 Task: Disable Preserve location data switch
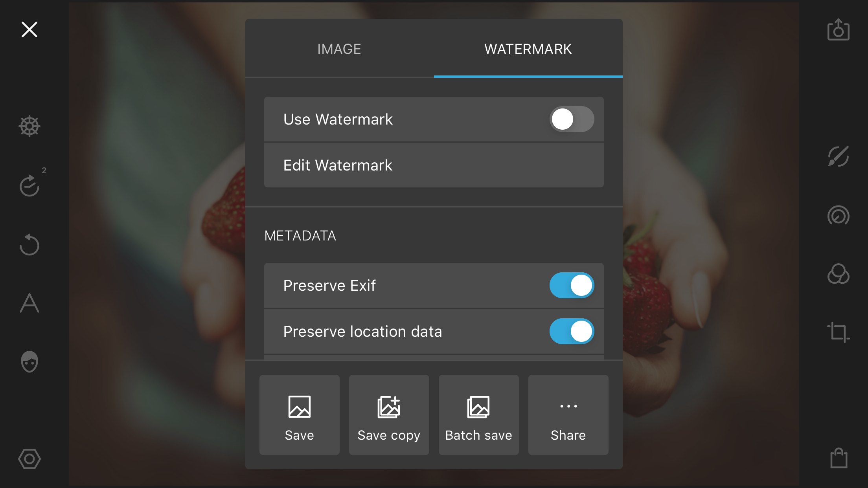click(x=572, y=331)
